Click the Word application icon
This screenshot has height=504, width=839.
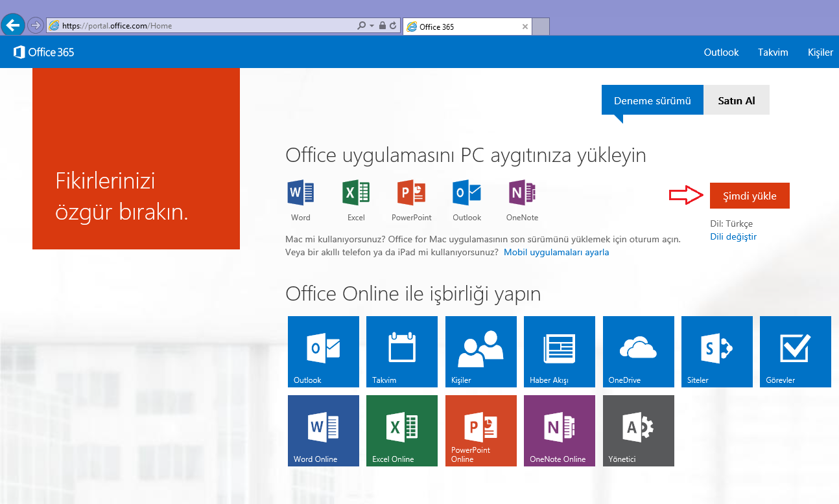pos(300,192)
